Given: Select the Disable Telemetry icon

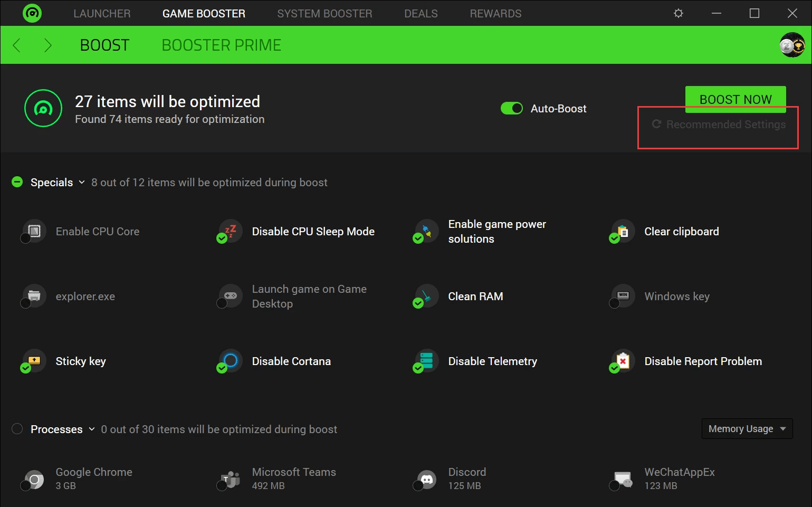Looking at the screenshot, I should coord(426,361).
